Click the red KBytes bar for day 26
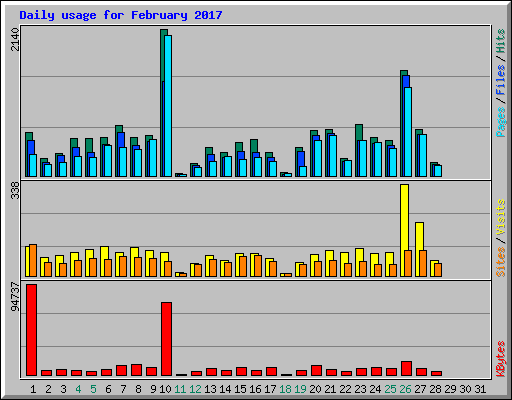The width and height of the screenshot is (512, 400). click(406, 368)
